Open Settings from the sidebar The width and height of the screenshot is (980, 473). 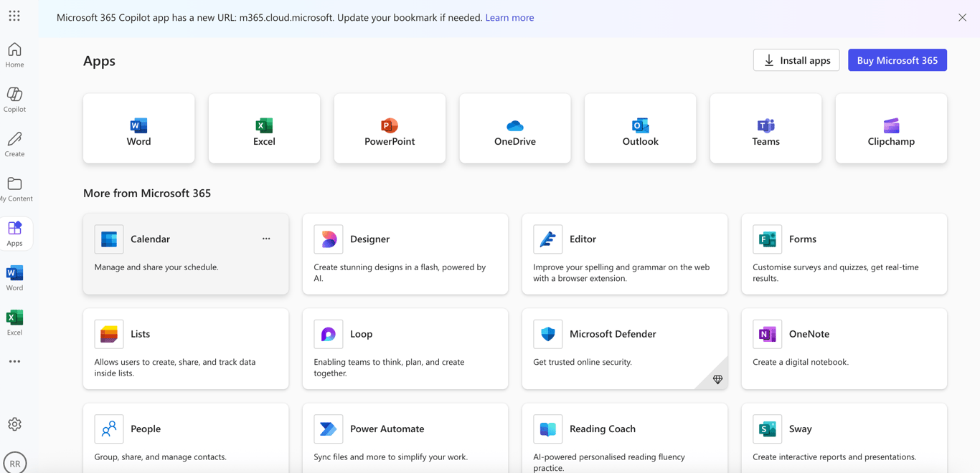coord(14,424)
